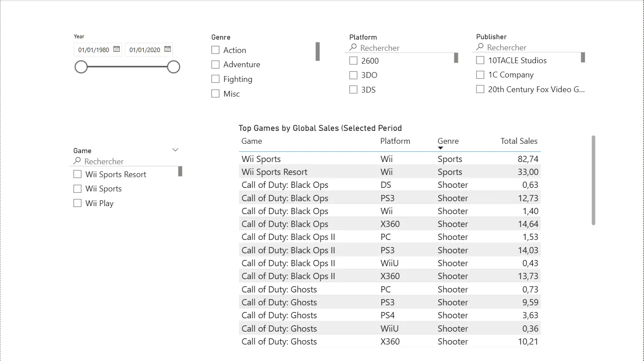
Task: Click the left Year slider handle
Action: click(81, 67)
